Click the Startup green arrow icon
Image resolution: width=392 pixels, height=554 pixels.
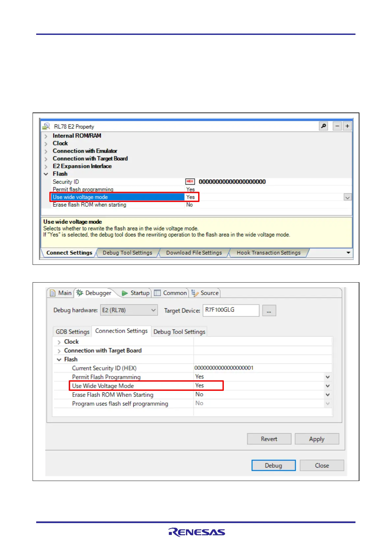[x=125, y=293]
